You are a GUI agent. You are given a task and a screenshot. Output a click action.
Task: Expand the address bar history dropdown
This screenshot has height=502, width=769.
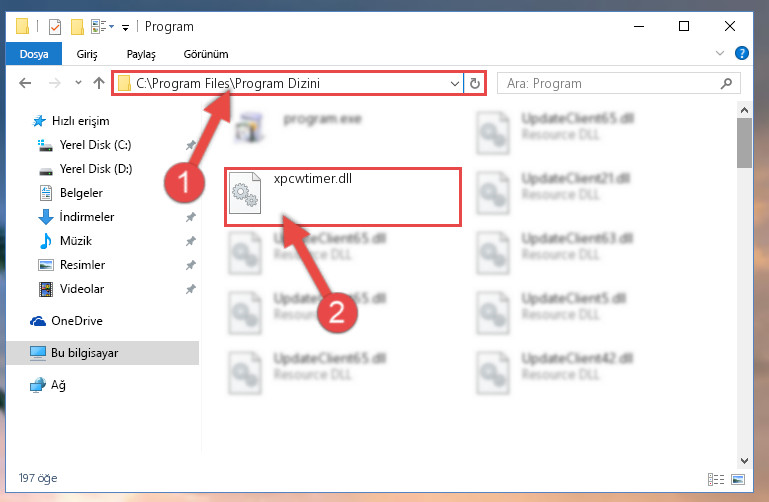click(x=455, y=83)
